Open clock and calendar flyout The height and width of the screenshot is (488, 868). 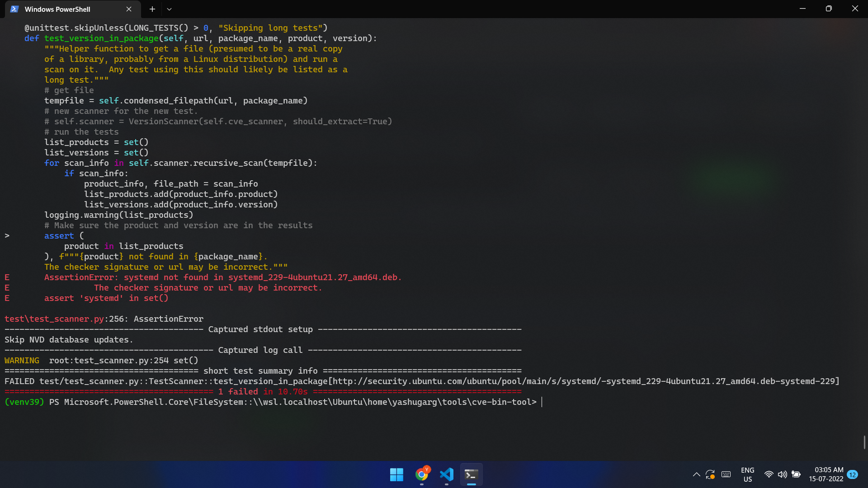click(x=826, y=474)
